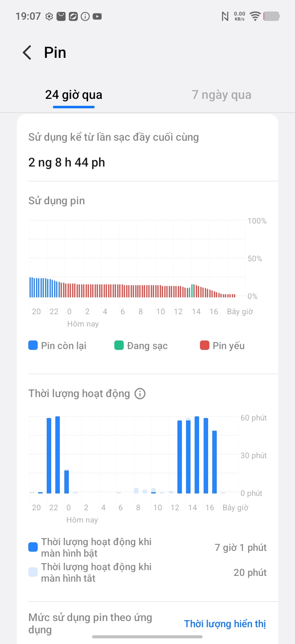The width and height of the screenshot is (295, 644).
Task: Tap the blue Pin còn lại legend swatch
Action: point(33,345)
